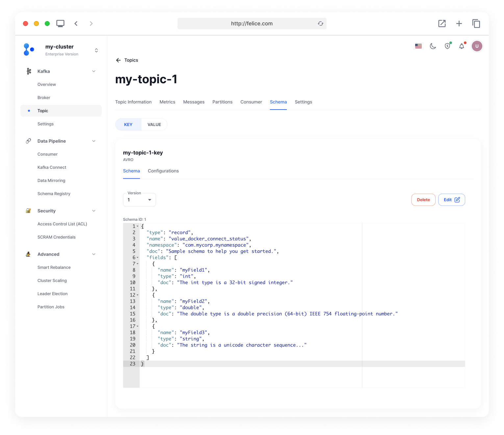The width and height of the screenshot is (504, 435).
Task: Open Smart Rebalance in the sidebar
Action: tap(54, 268)
